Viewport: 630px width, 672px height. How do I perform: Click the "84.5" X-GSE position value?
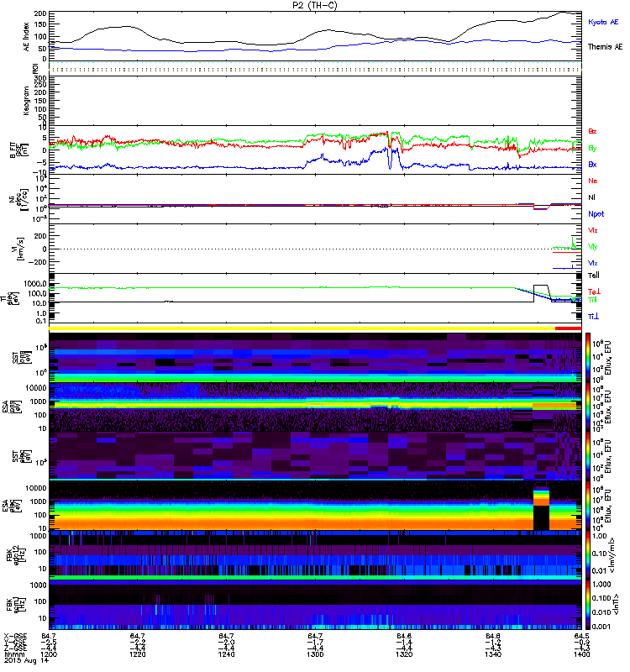tap(581, 636)
